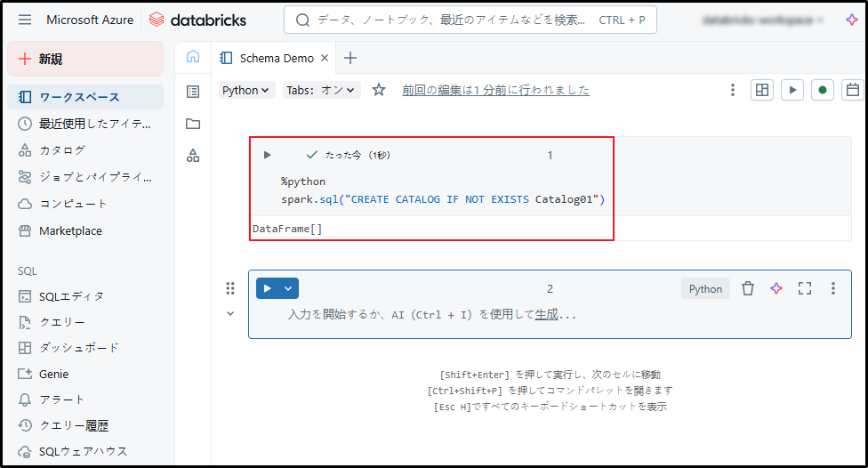Open カタログ in the sidebar
This screenshot has height=468, width=868.
pyautogui.click(x=62, y=150)
